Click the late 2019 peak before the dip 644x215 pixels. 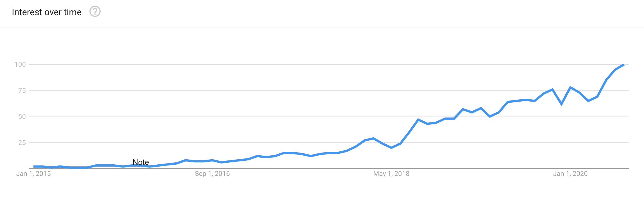point(552,89)
